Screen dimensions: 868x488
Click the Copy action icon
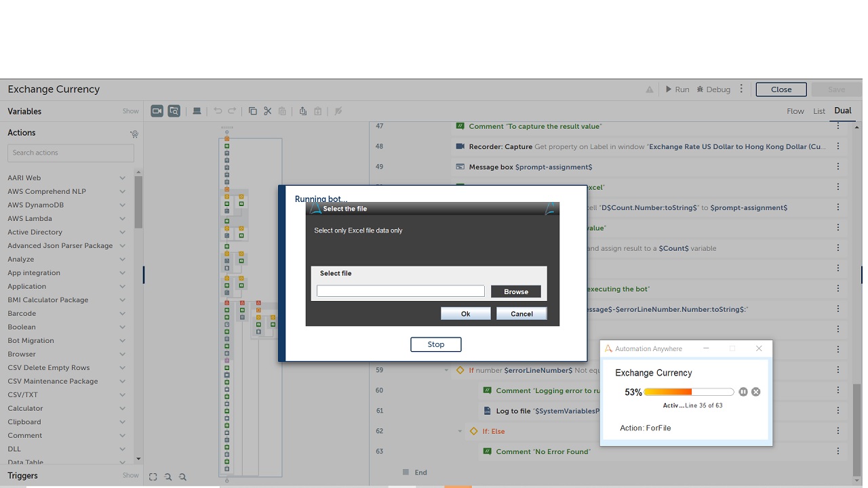253,111
